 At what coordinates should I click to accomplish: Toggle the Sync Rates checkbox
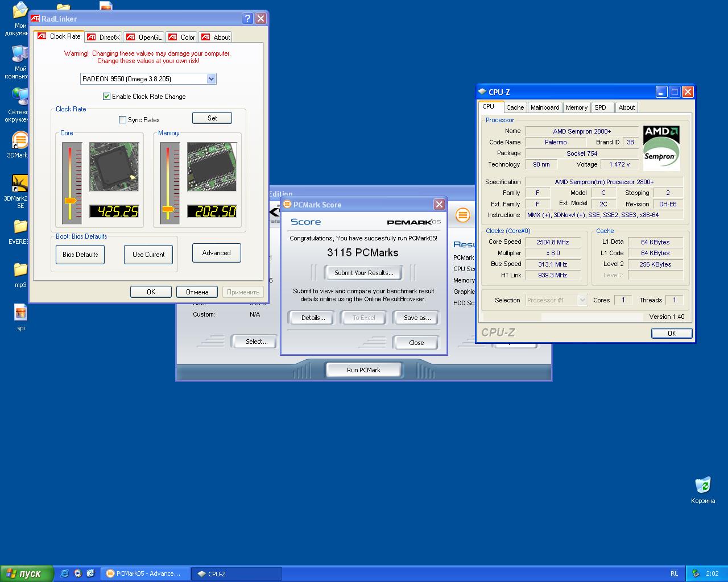pos(122,120)
